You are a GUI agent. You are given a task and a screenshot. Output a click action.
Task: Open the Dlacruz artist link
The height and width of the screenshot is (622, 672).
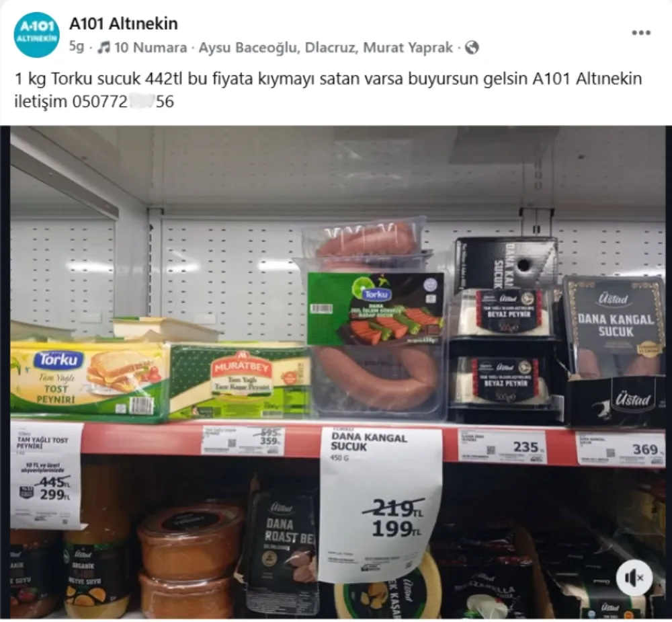331,47
